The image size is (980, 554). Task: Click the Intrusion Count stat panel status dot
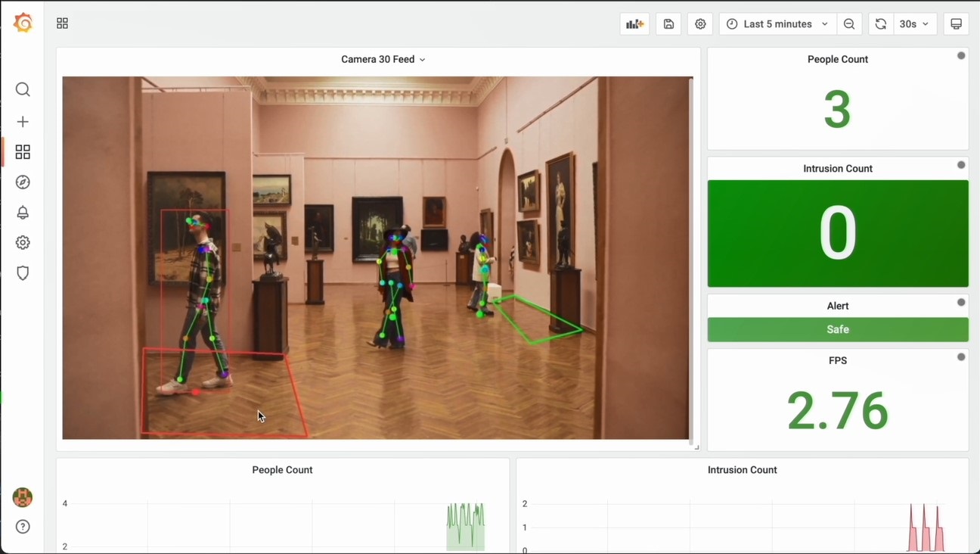click(961, 165)
